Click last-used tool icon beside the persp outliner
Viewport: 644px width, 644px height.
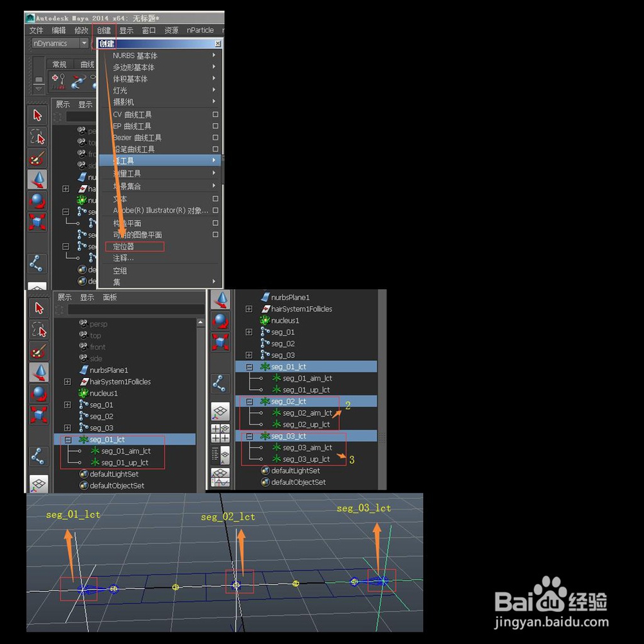coord(39,457)
